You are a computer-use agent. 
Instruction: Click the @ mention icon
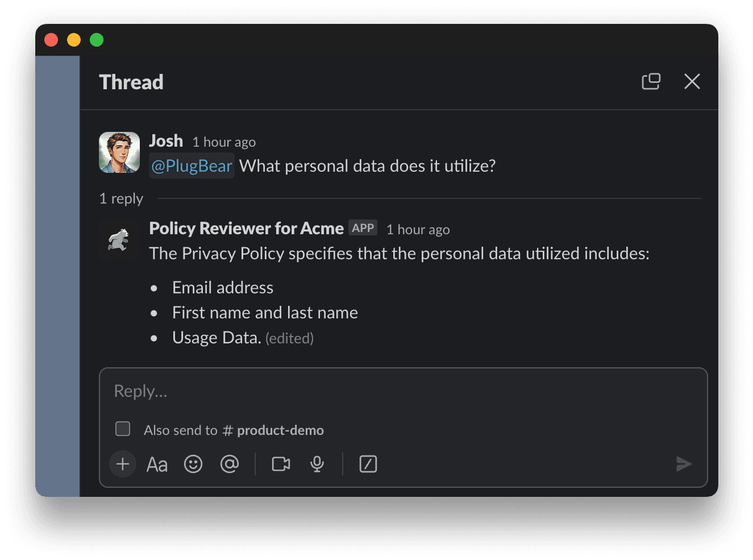230,464
